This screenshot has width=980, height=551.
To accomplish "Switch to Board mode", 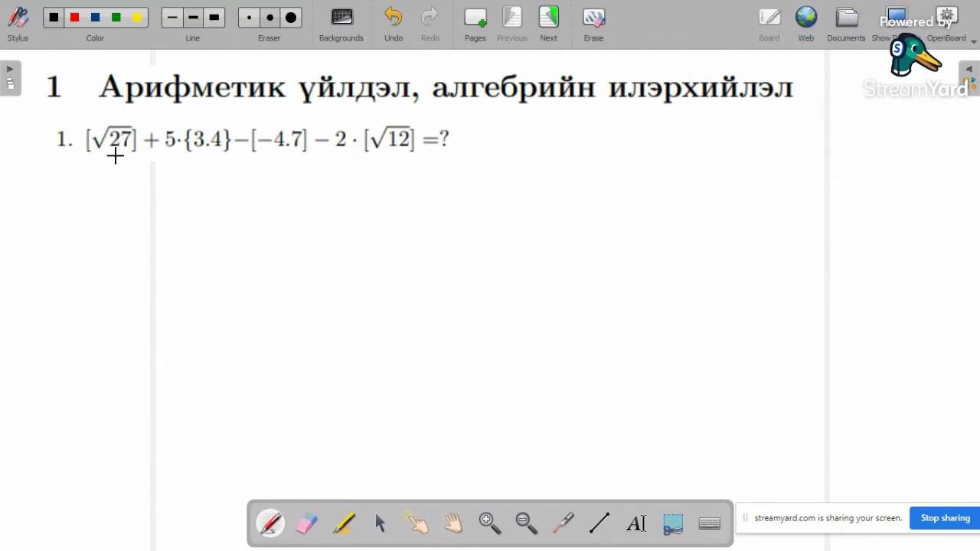I will pyautogui.click(x=769, y=24).
